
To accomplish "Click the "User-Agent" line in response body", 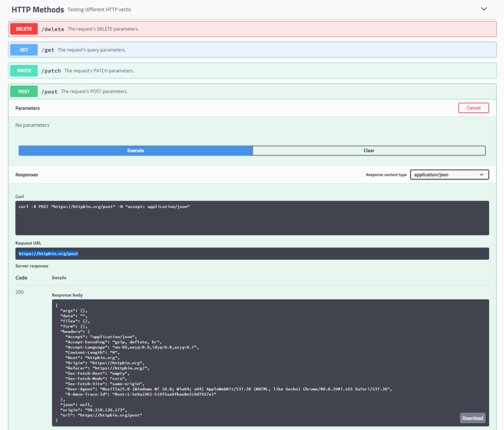I will [228, 389].
